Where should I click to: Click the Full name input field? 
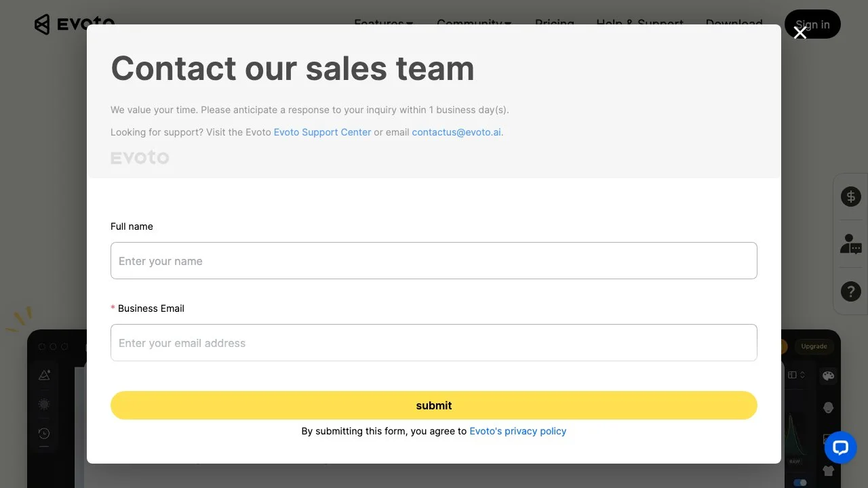[434, 260]
